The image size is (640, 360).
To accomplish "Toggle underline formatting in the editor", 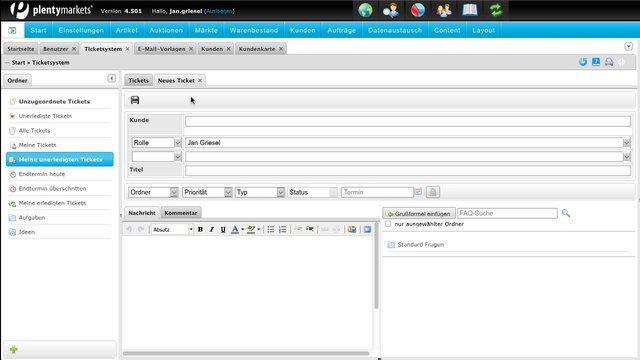I will pyautogui.click(x=223, y=229).
